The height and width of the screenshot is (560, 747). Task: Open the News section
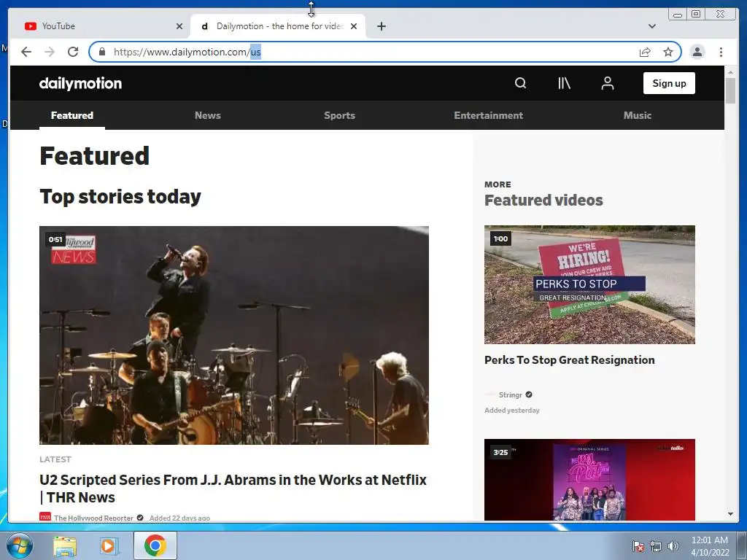[x=208, y=115]
